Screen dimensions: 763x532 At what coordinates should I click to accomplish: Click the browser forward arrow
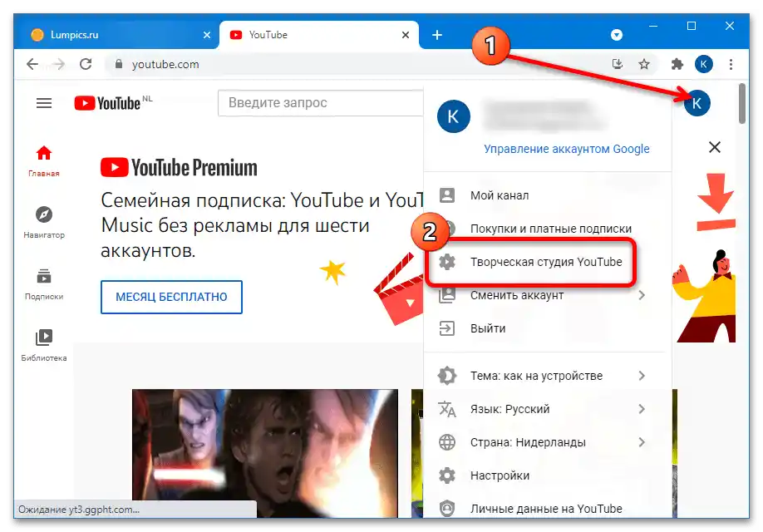point(58,64)
